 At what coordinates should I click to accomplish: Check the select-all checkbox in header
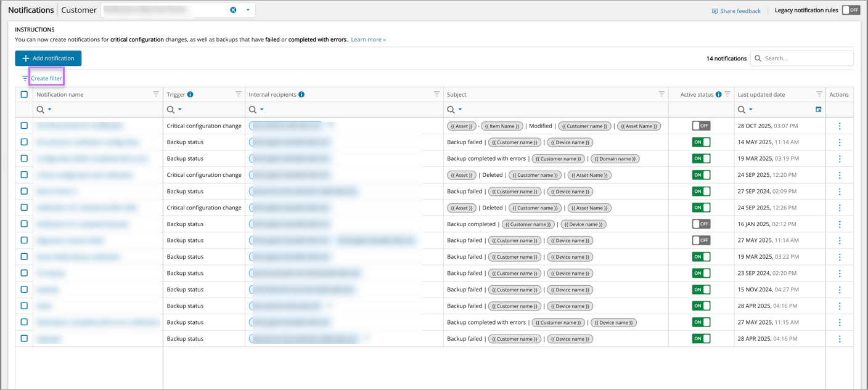[x=24, y=94]
